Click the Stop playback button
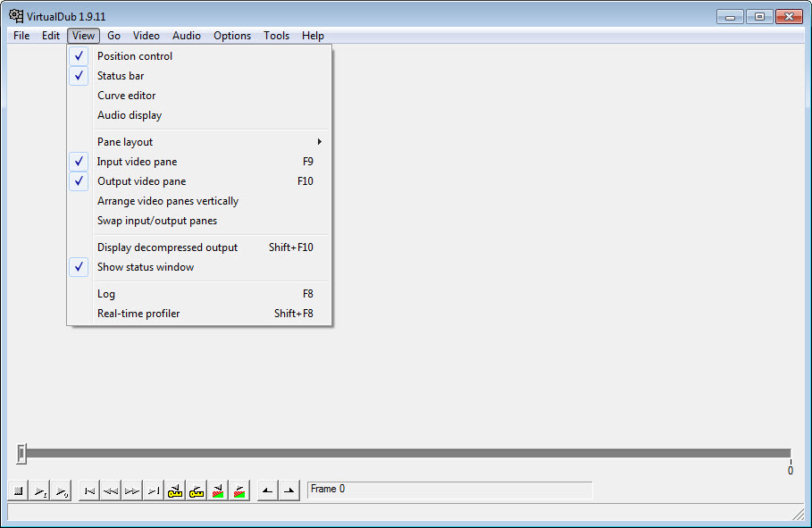The image size is (812, 528). (x=18, y=490)
